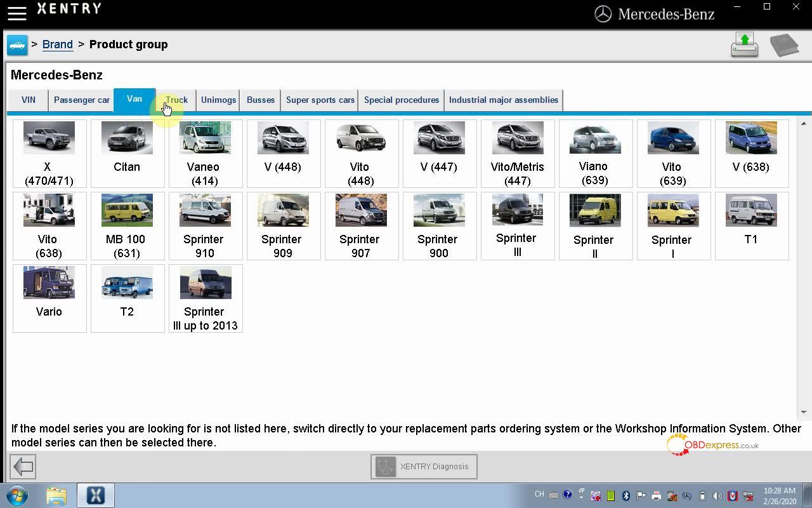This screenshot has height=508, width=812.
Task: Open the Unimogs tab
Action: pyautogui.click(x=218, y=100)
